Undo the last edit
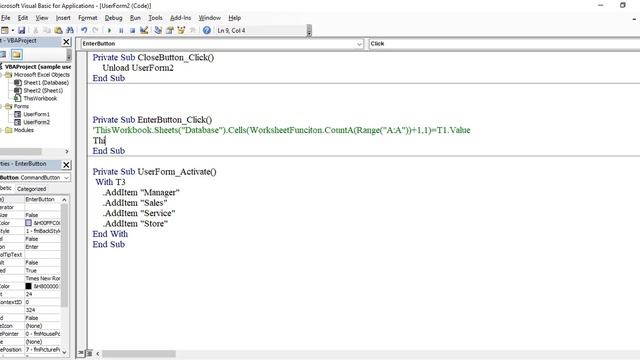The height and width of the screenshot is (360, 640). (x=84, y=30)
